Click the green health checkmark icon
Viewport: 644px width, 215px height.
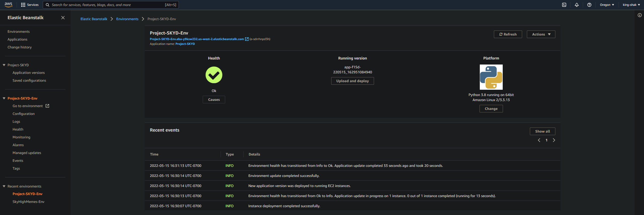point(214,75)
